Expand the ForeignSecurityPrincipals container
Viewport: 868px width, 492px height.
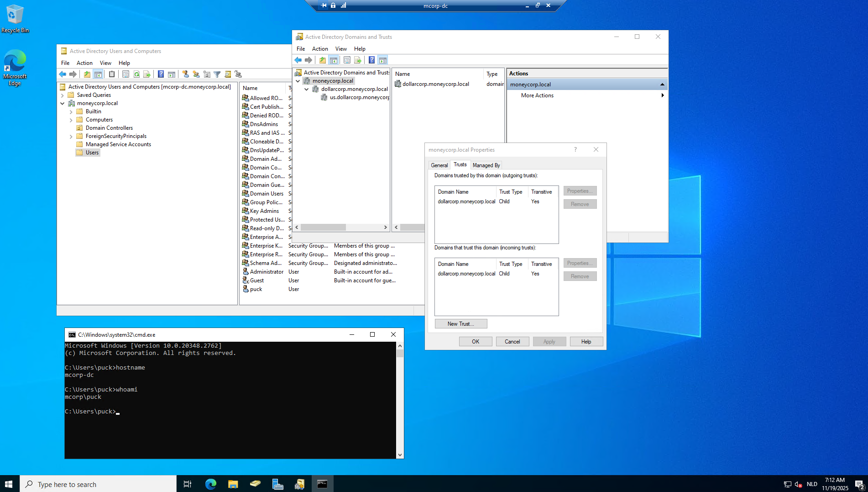point(71,137)
